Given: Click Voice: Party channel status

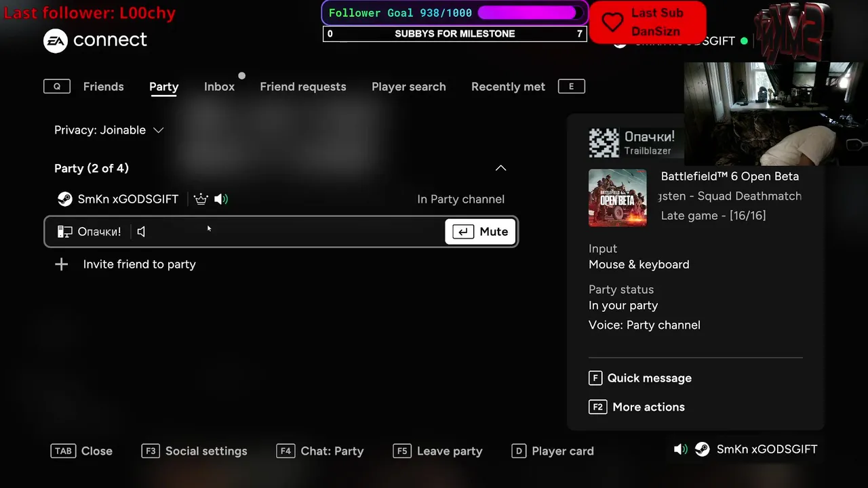Looking at the screenshot, I should [644, 325].
